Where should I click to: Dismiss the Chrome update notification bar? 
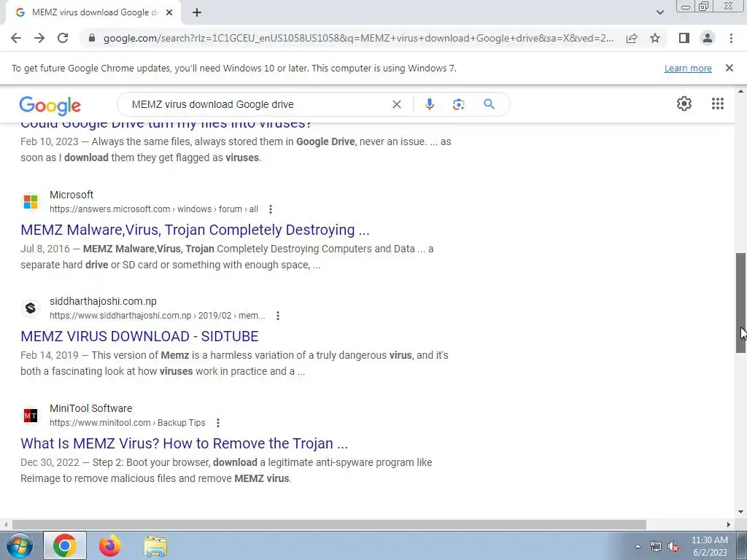pyautogui.click(x=729, y=68)
